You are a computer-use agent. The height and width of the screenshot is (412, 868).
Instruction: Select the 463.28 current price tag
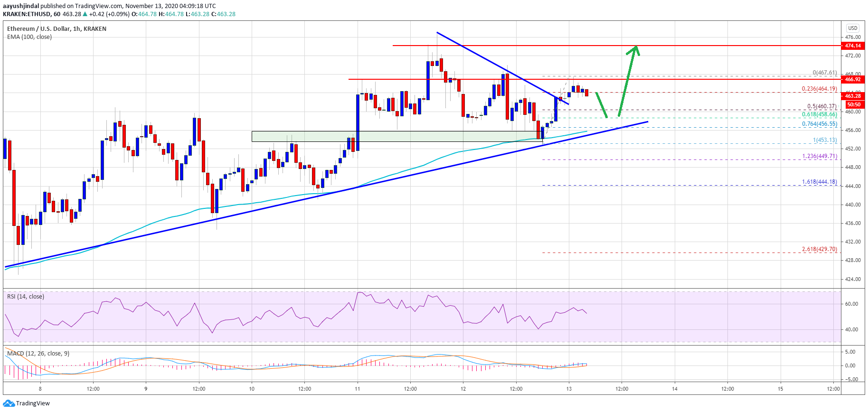tap(853, 96)
